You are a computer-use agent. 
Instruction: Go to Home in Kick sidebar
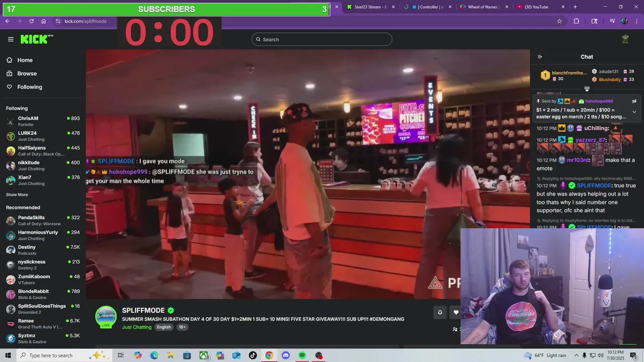pos(25,60)
